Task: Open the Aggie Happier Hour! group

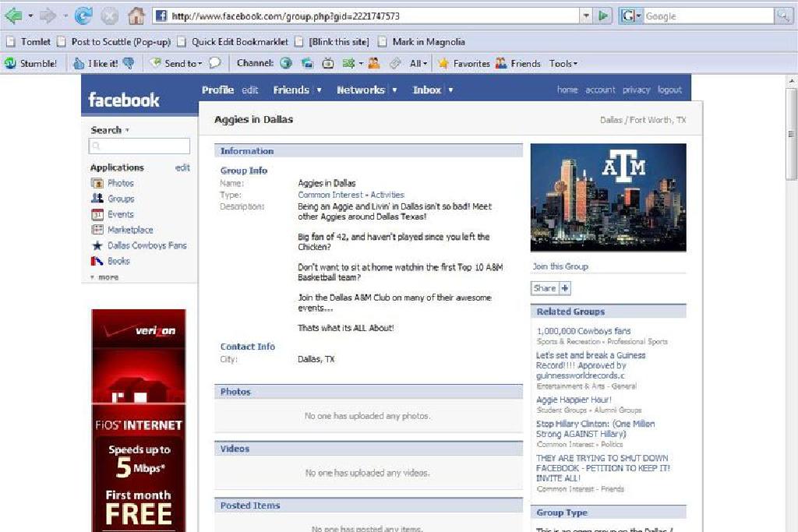Action: click(x=574, y=400)
